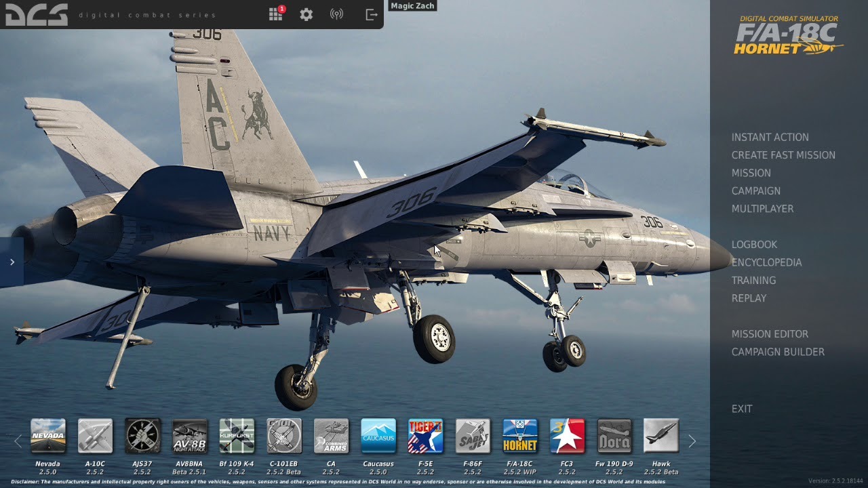This screenshot has height=488, width=868.
Task: Launch the MISSION EDITOR
Action: (x=770, y=334)
